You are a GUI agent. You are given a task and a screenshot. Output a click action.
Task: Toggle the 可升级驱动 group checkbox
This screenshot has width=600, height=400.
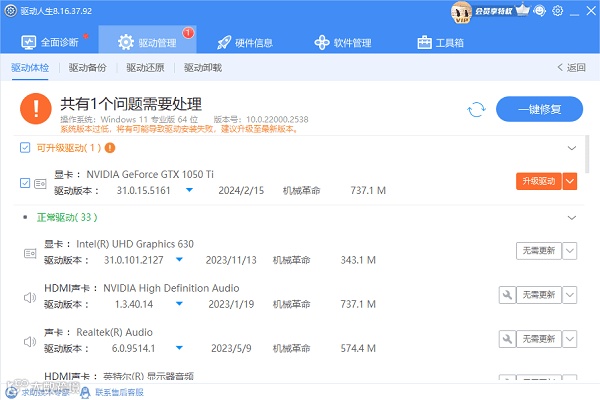25,148
